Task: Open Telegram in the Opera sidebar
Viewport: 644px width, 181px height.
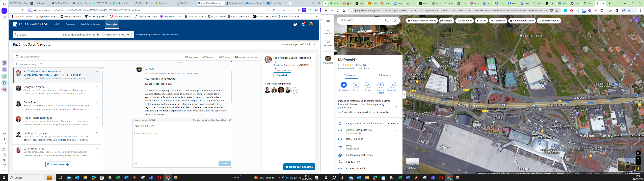Action: [4, 83]
